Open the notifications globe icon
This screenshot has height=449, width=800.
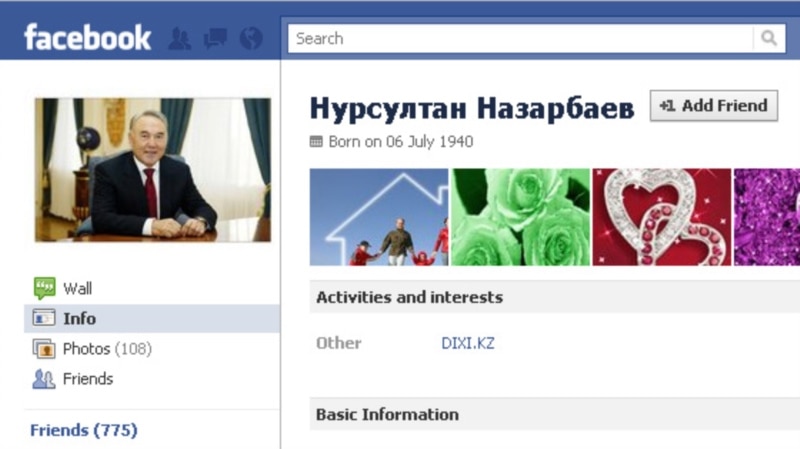click(x=251, y=38)
